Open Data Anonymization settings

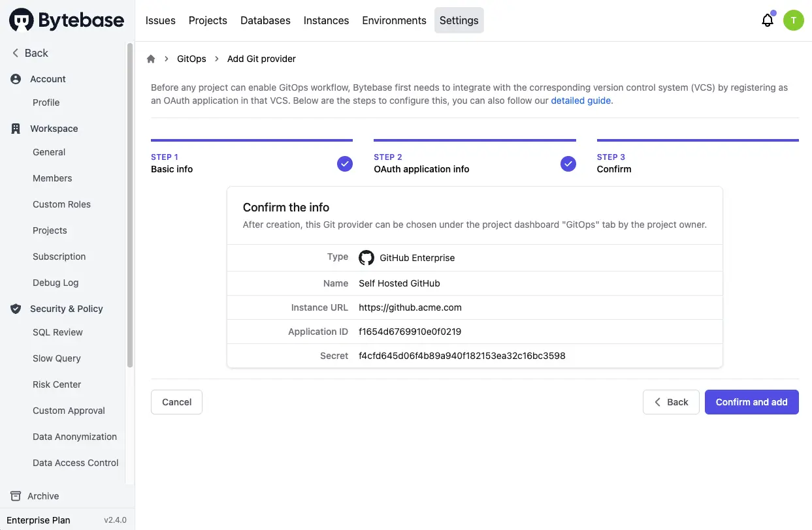74,437
